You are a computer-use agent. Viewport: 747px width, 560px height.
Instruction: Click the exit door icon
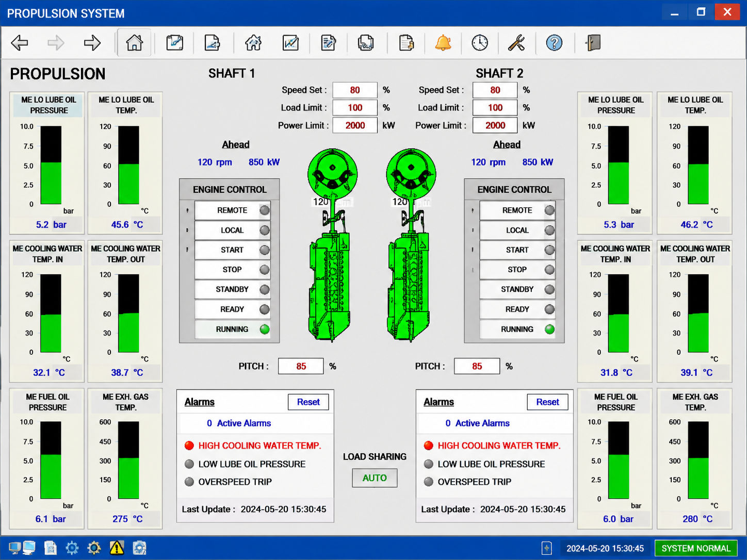click(x=593, y=43)
